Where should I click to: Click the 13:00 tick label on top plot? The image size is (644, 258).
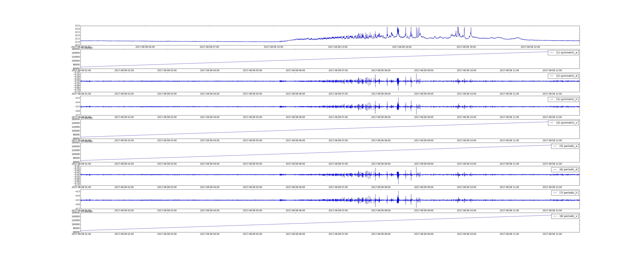[x=337, y=47]
